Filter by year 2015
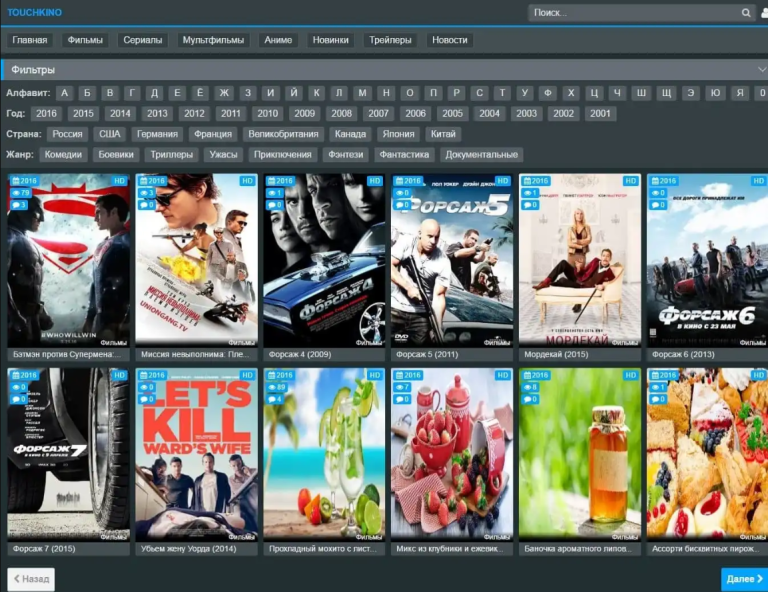 pyautogui.click(x=83, y=114)
